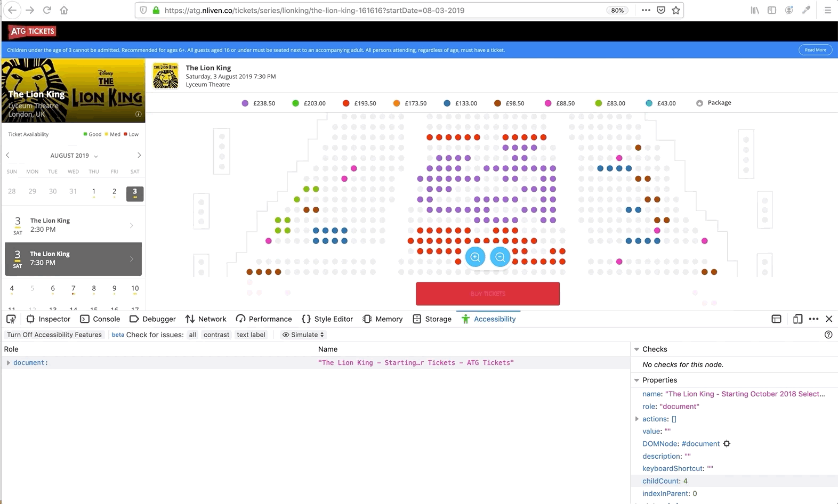Viewport: 838px width, 504px height.
Task: Switch to the Debugger tab
Action: click(x=152, y=319)
